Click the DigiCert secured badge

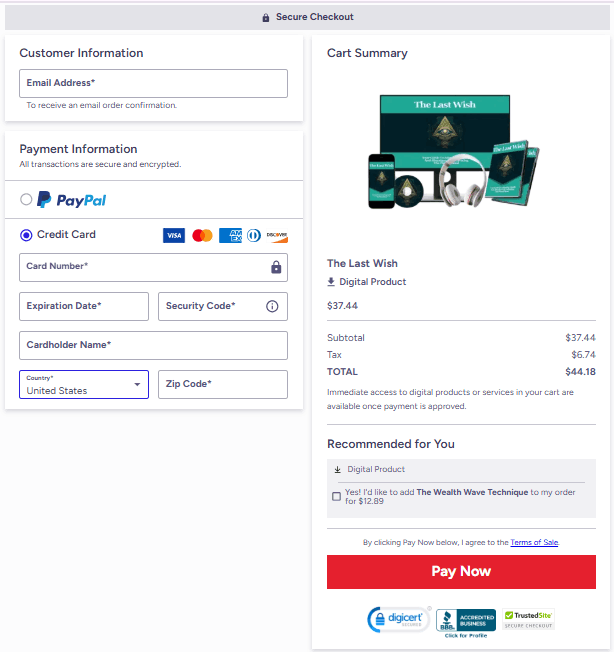click(398, 620)
